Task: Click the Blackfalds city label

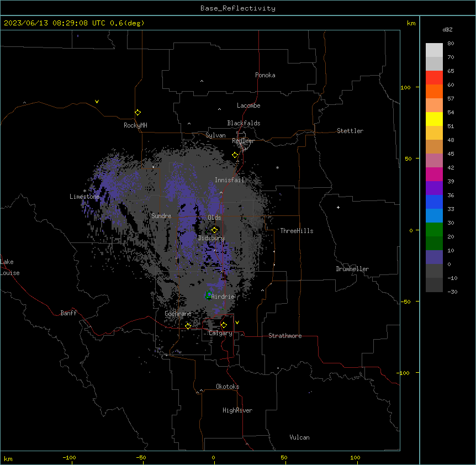Action: 244,123
